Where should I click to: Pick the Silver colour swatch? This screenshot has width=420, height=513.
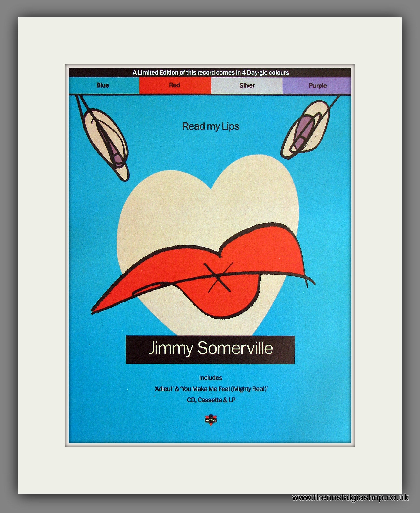pos(247,85)
